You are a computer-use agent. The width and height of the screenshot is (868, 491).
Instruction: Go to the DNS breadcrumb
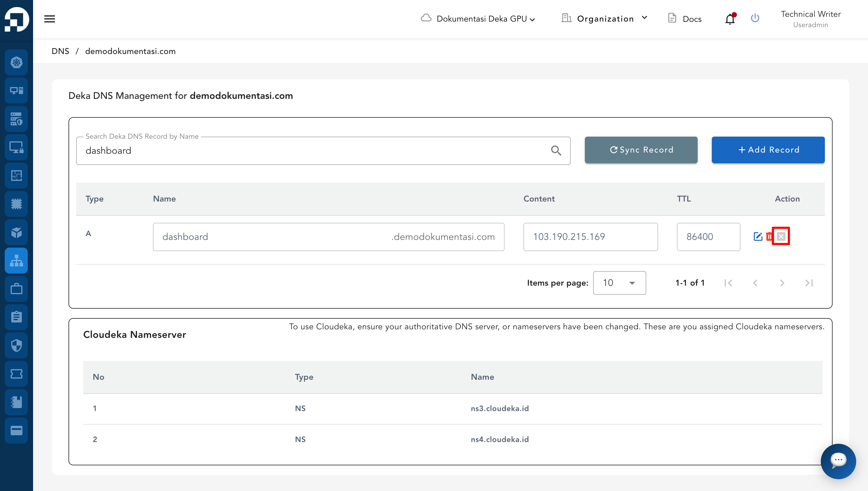pyautogui.click(x=60, y=51)
